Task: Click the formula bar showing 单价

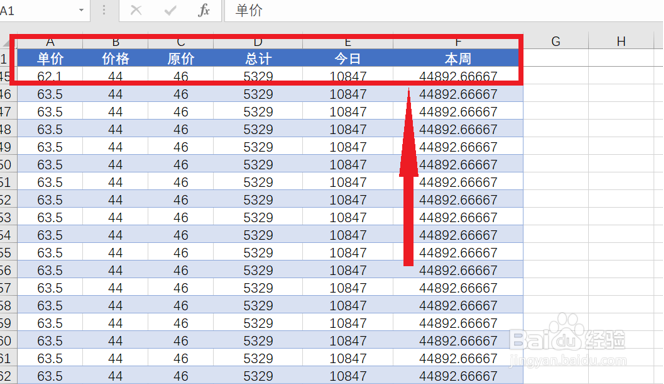Action: click(443, 10)
